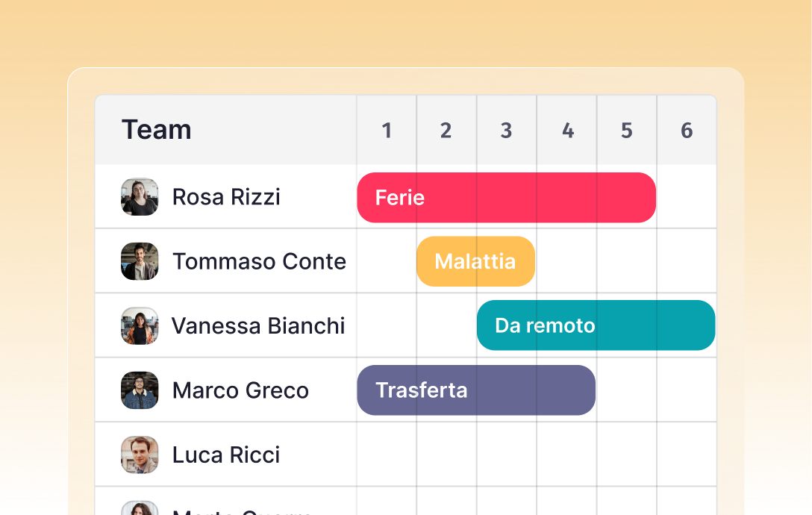Select day column header 1

[x=387, y=130]
